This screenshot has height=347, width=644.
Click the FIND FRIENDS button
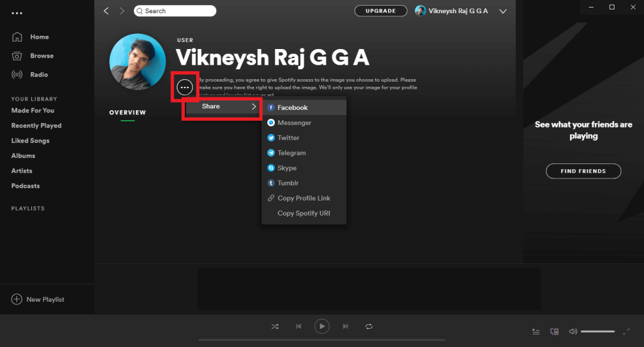pos(583,171)
